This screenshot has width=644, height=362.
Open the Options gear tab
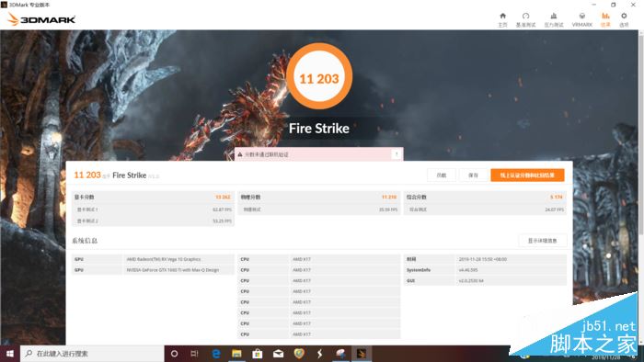pos(624,19)
